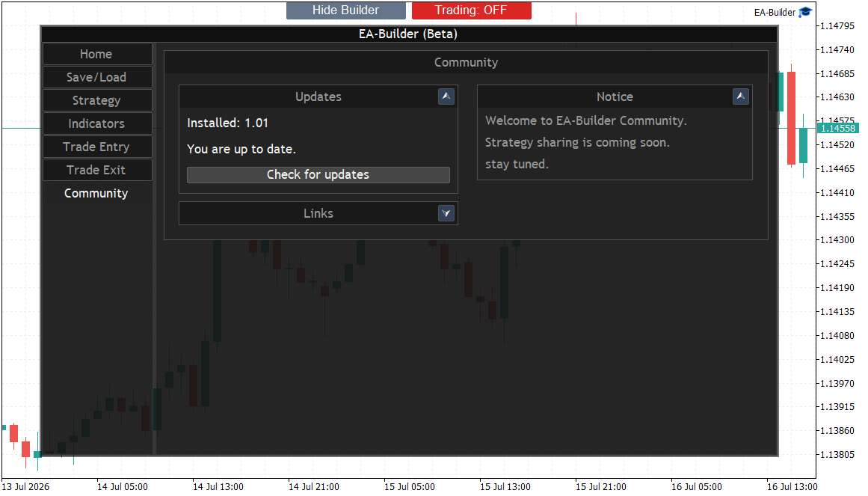868x496 pixels.
Task: Click the 15 Jul 21:00 time axis label
Action: click(600, 486)
